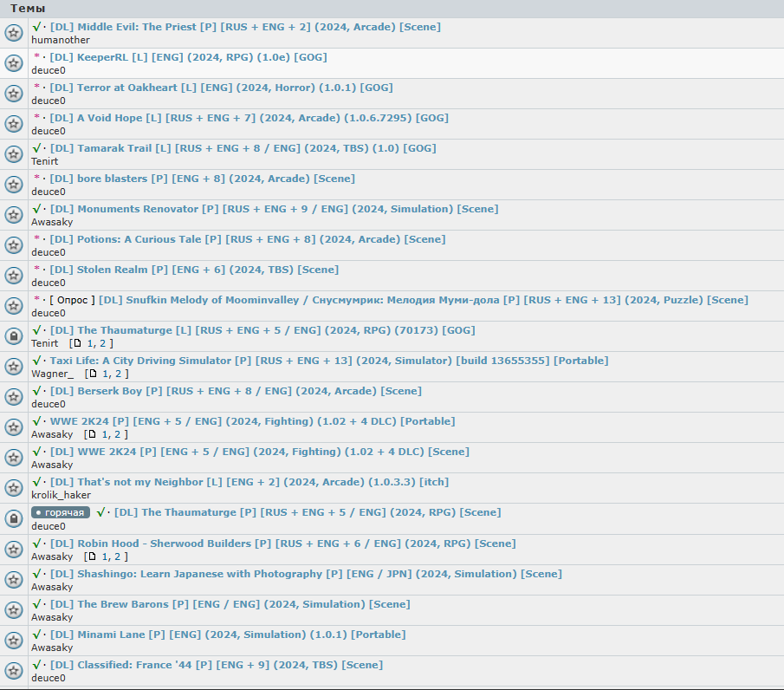Screen dimensions: 784x690
Task: Select the star icon next to Robin Hood
Action: click(x=14, y=550)
